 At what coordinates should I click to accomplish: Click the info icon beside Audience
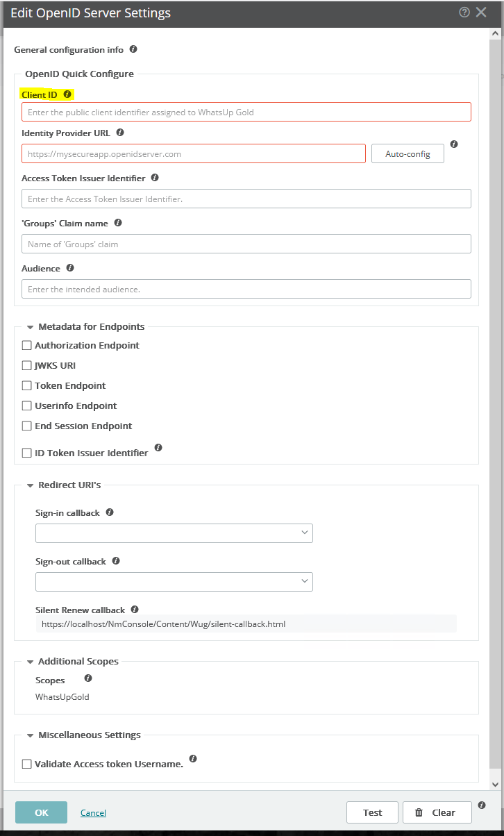pyautogui.click(x=69, y=268)
